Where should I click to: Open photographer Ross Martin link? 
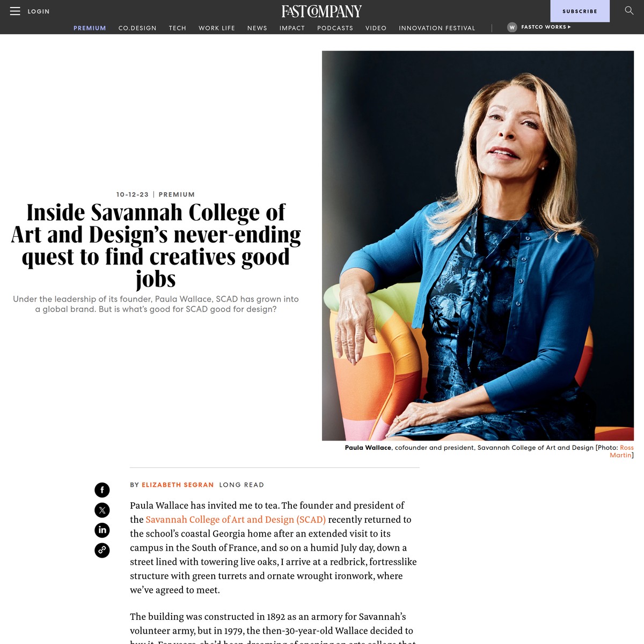pos(622,451)
